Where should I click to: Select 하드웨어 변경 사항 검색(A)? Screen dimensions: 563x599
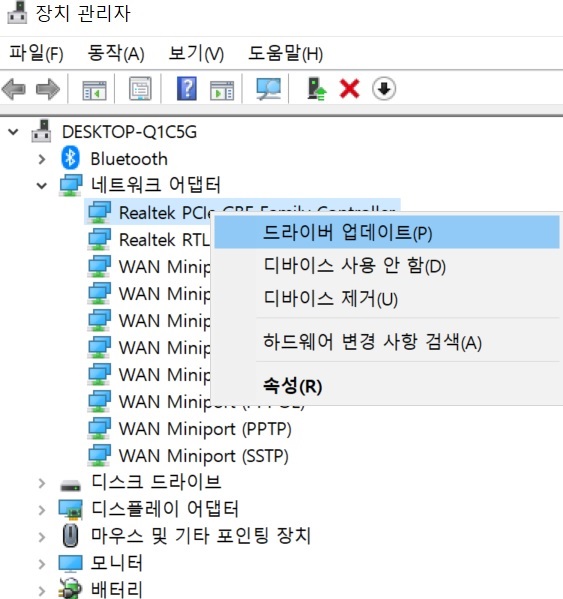[x=387, y=341]
